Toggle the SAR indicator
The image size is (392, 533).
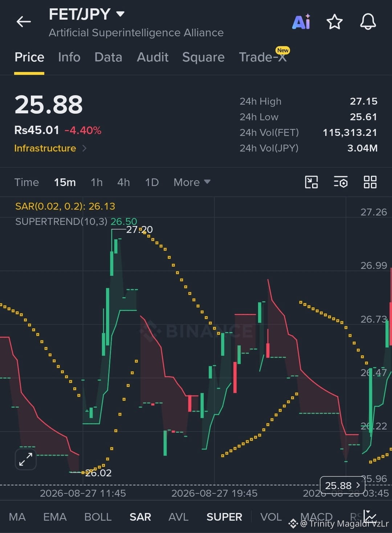pyautogui.click(x=140, y=517)
